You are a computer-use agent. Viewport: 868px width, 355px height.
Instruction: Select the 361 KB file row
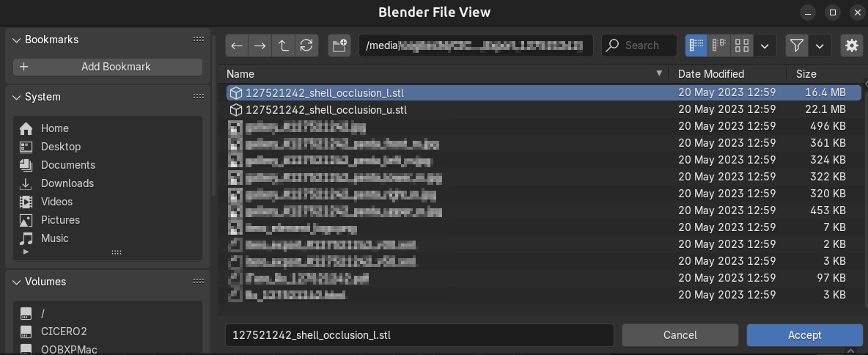coord(544,144)
